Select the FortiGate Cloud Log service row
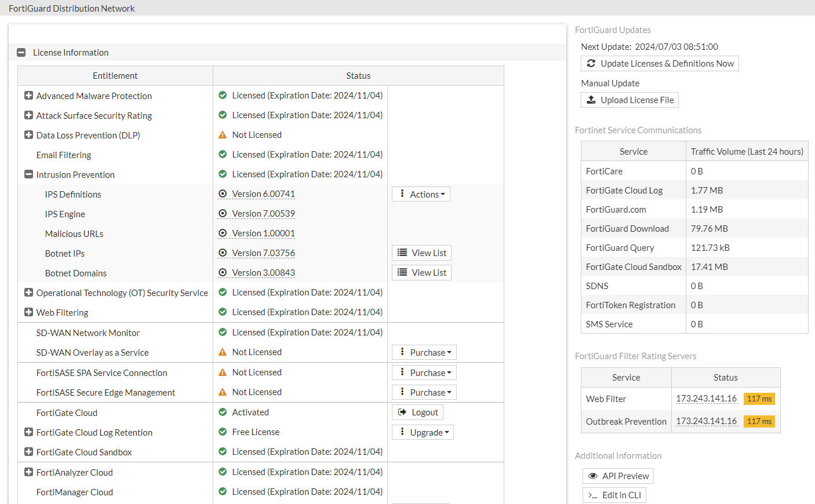 (x=694, y=190)
